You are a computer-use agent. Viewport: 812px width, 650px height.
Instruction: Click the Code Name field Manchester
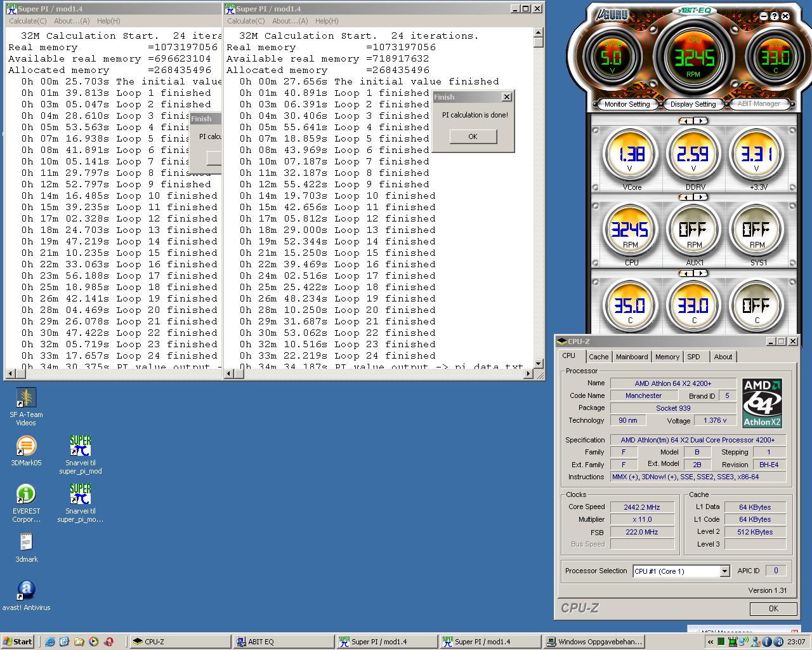[643, 395]
